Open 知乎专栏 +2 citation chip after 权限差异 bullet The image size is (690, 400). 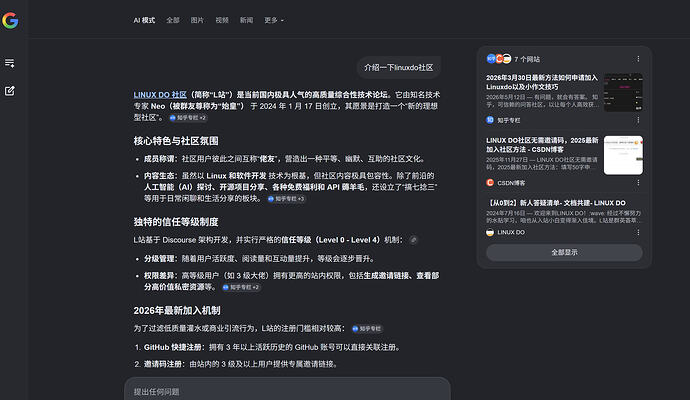click(x=241, y=287)
